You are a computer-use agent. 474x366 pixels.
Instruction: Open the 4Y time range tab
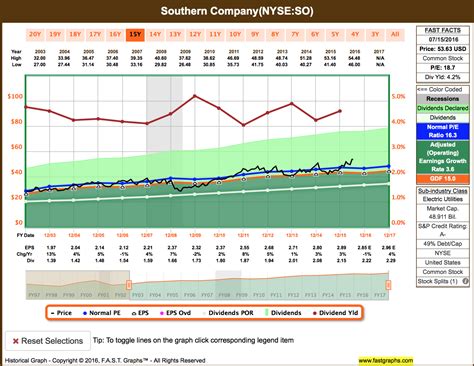coord(355,34)
